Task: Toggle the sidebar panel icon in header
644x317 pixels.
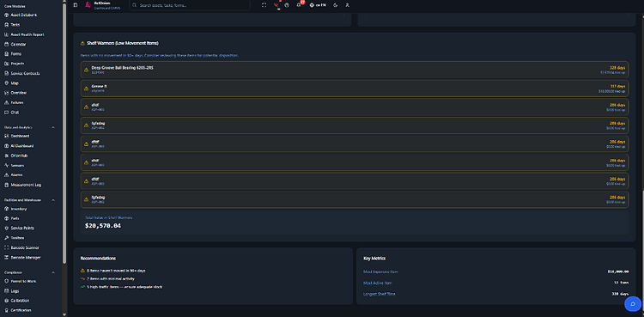Action: point(76,5)
